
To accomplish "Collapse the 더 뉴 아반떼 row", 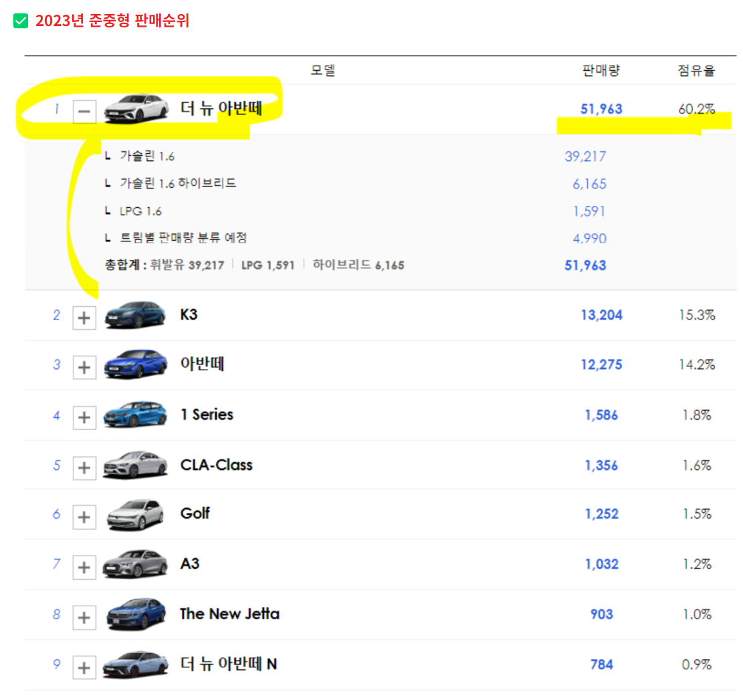I will [x=84, y=112].
